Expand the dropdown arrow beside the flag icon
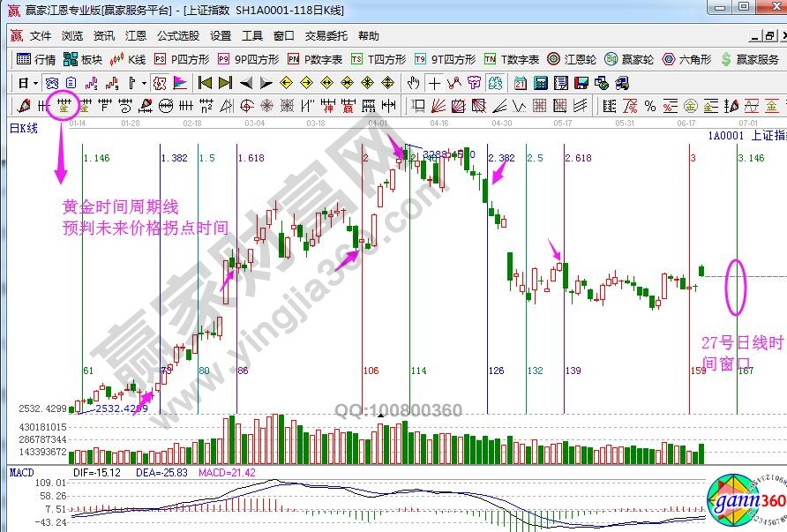The width and height of the screenshot is (787, 532). pyautogui.click(x=145, y=83)
